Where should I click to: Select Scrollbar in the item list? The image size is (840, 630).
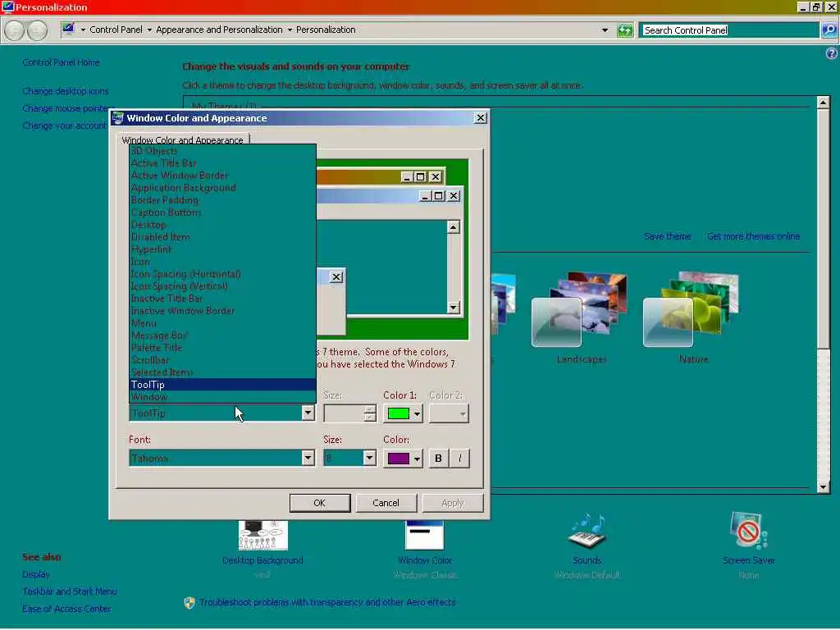[222, 361]
